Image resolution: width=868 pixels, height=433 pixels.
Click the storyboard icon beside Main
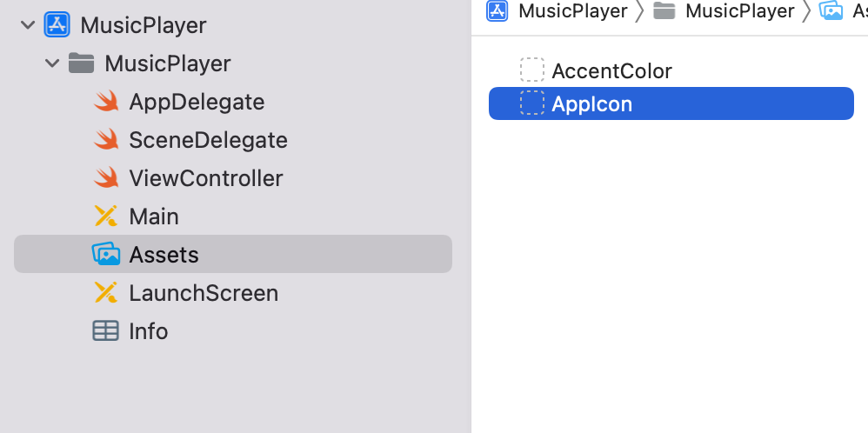point(106,216)
